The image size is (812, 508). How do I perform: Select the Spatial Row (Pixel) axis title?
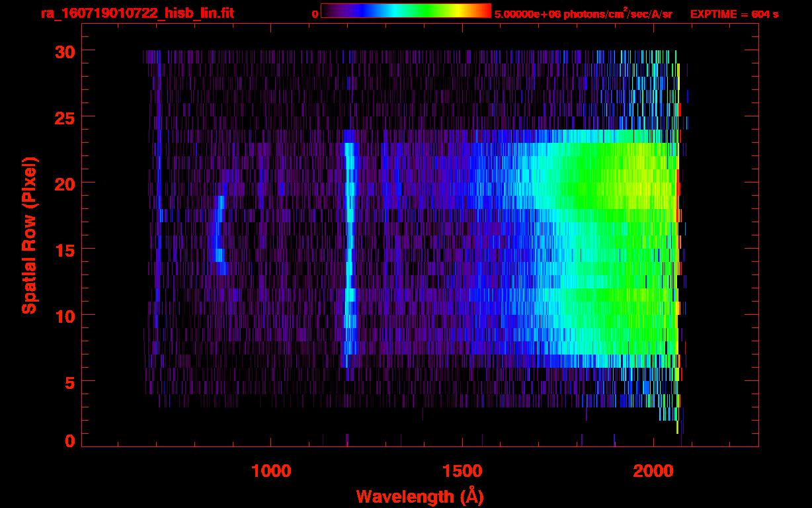point(29,235)
